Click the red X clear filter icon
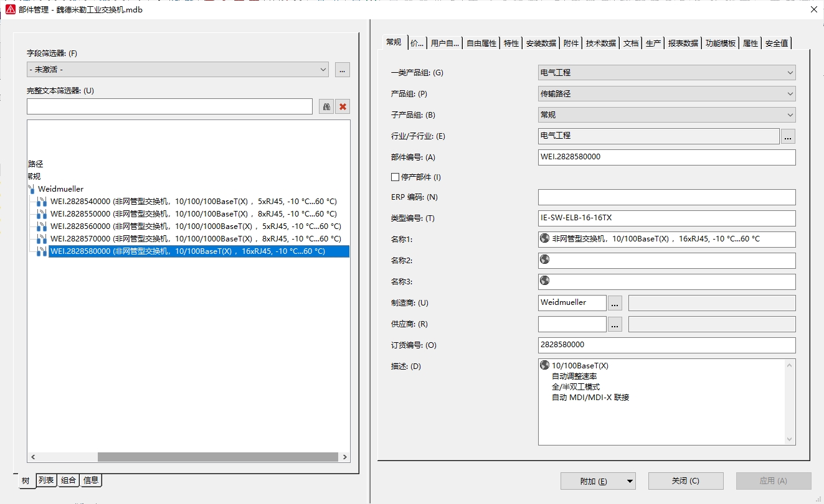The height and width of the screenshot is (504, 824). point(343,106)
